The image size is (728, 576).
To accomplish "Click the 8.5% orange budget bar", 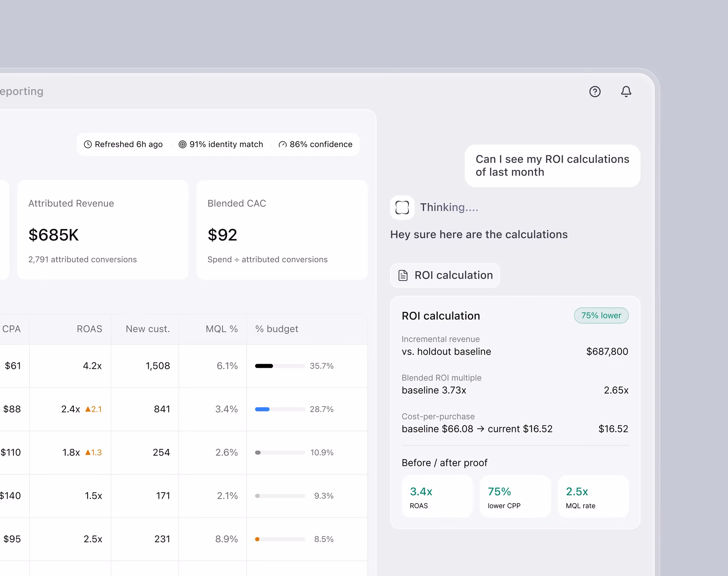I will [280, 539].
